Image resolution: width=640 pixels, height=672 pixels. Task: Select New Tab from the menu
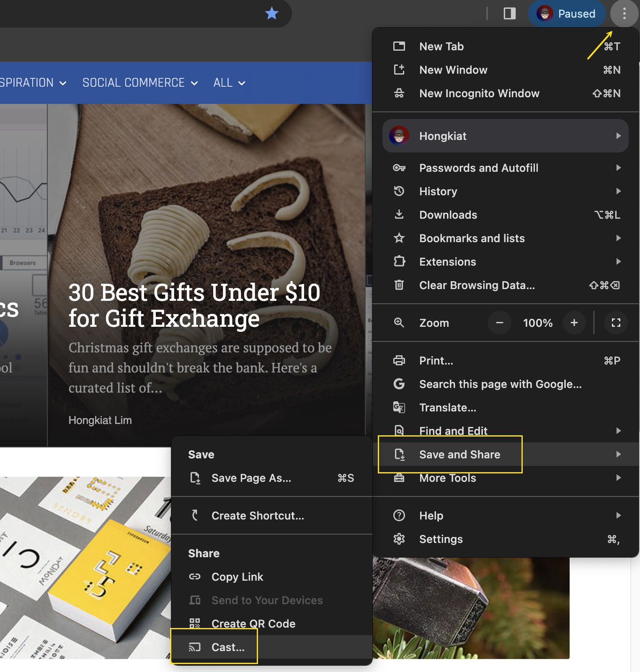click(x=506, y=47)
